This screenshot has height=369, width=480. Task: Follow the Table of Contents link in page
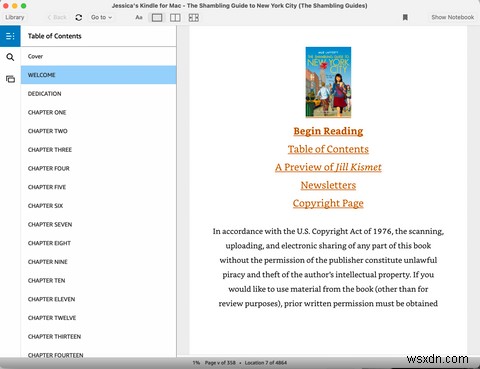328,149
